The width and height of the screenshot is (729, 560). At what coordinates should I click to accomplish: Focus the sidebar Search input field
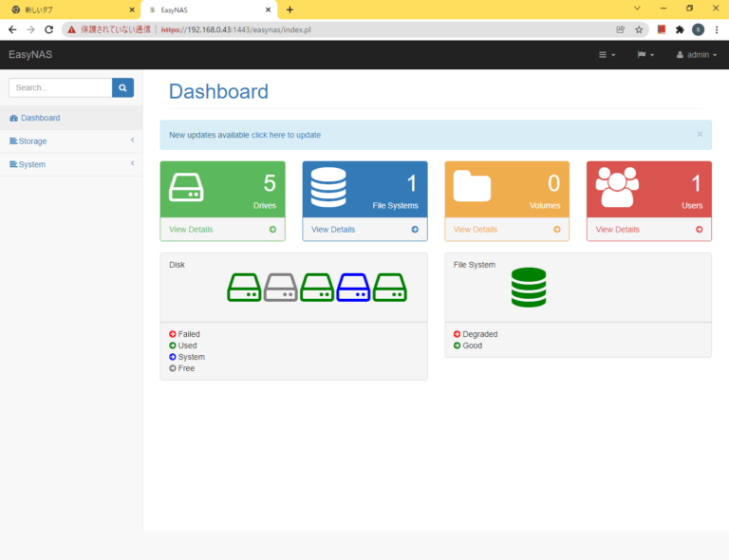[60, 87]
